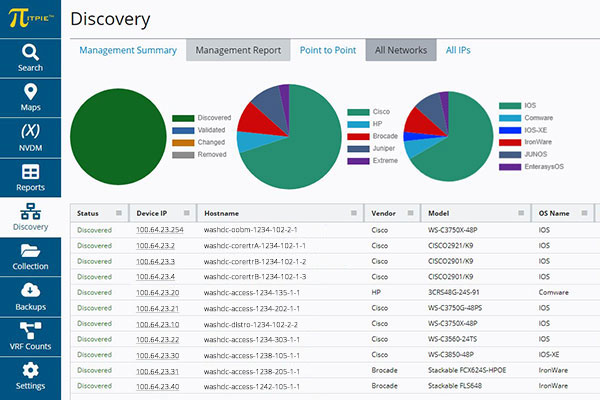Select model cell 3CRS48G-24S-91

pyautogui.click(x=453, y=292)
